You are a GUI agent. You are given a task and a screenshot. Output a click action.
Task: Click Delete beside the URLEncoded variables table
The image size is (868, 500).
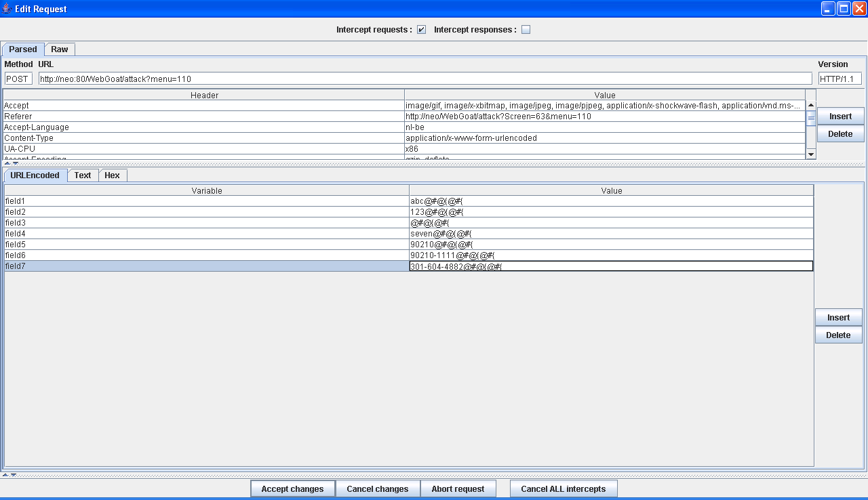click(x=838, y=335)
